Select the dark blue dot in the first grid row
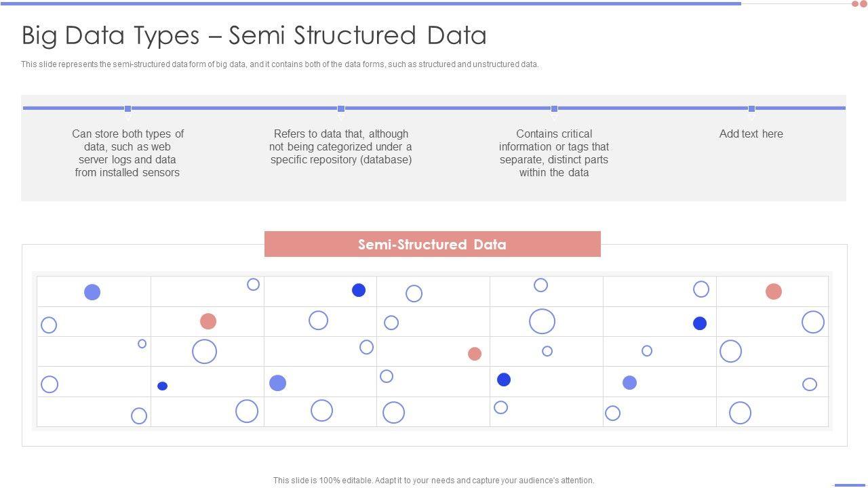The width and height of the screenshot is (868, 488). (x=359, y=290)
